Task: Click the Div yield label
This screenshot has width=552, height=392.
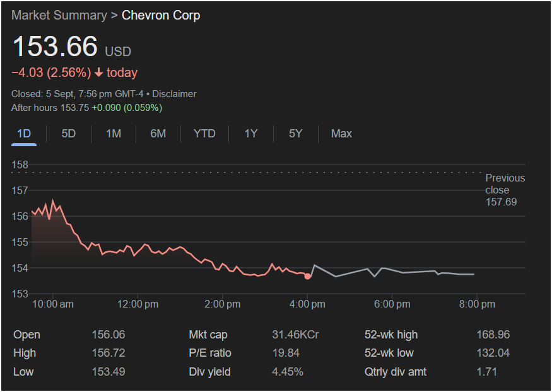Action: 210,372
